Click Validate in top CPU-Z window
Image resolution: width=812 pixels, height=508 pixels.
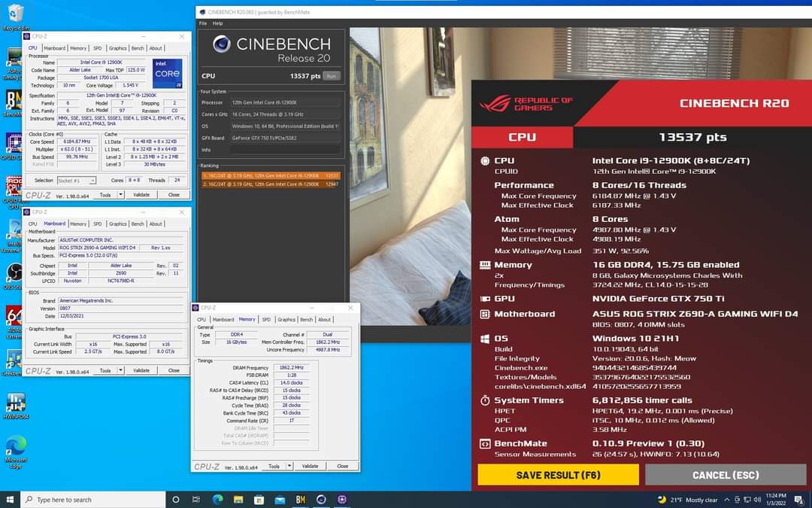[141, 195]
